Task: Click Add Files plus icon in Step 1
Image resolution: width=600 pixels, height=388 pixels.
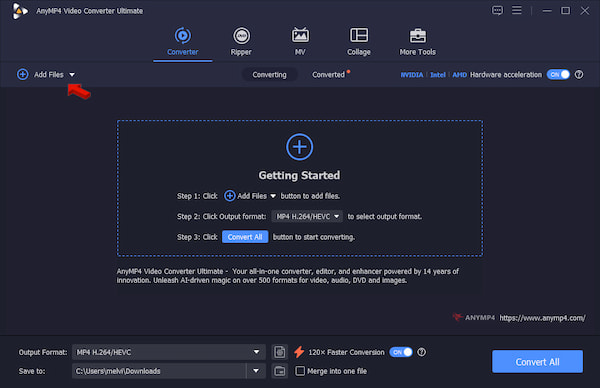Action: tap(230, 196)
